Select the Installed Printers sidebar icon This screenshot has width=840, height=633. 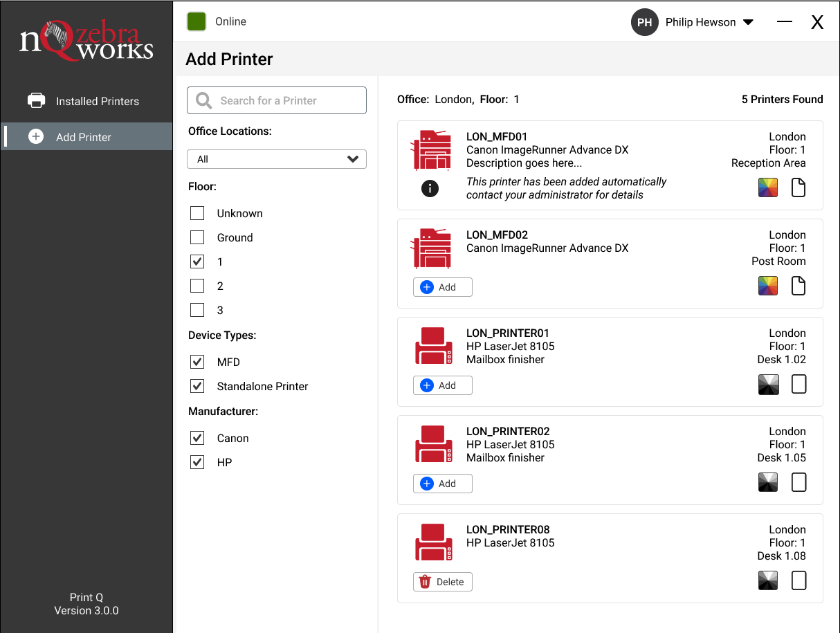36,100
